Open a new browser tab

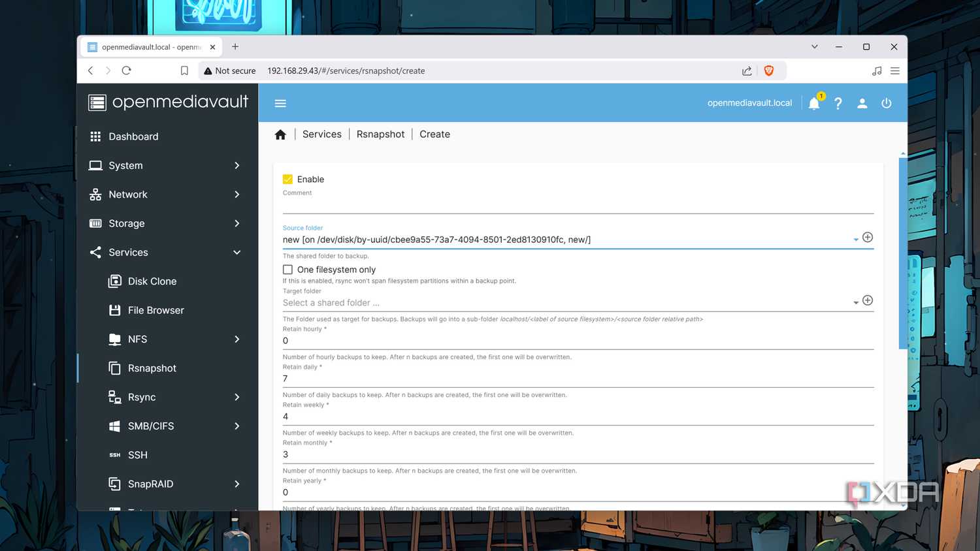coord(235,47)
